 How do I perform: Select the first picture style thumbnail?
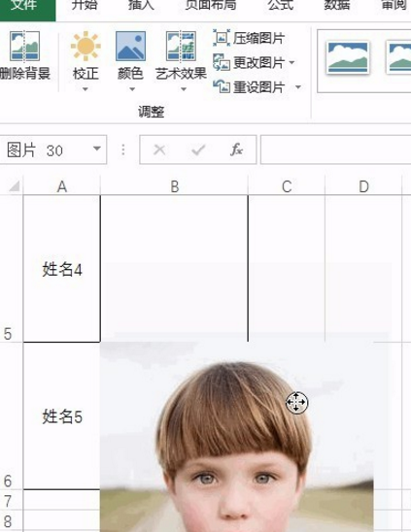(348, 57)
